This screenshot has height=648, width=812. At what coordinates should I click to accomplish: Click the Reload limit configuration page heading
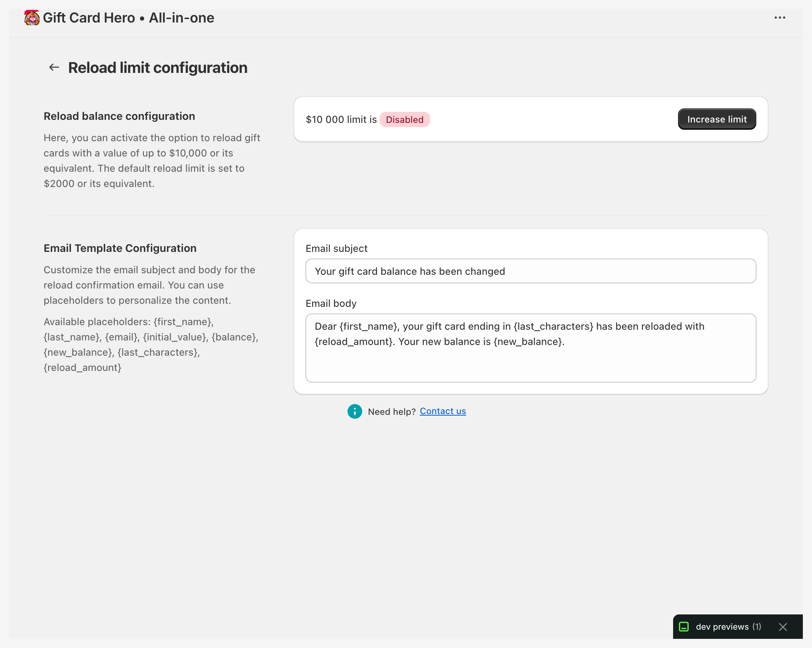click(x=158, y=68)
